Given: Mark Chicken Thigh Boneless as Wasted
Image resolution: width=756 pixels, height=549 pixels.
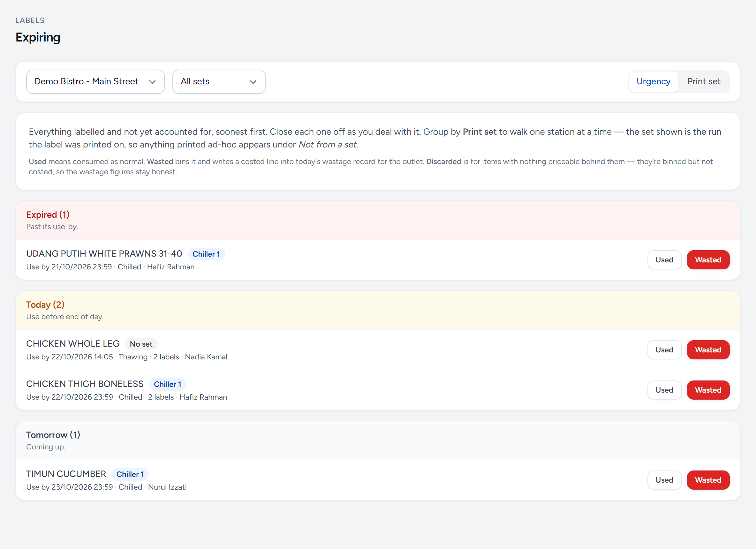Looking at the screenshot, I should click(x=708, y=390).
